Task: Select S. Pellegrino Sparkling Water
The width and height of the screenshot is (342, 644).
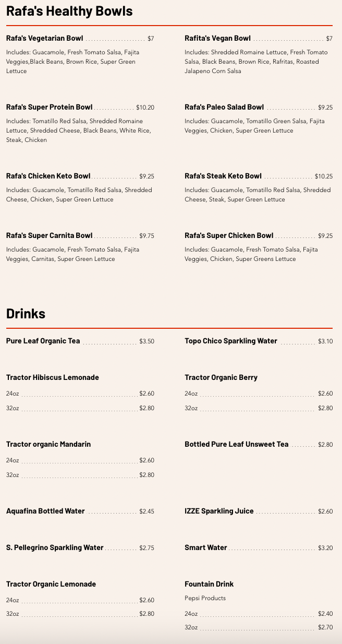Action: [x=55, y=547]
